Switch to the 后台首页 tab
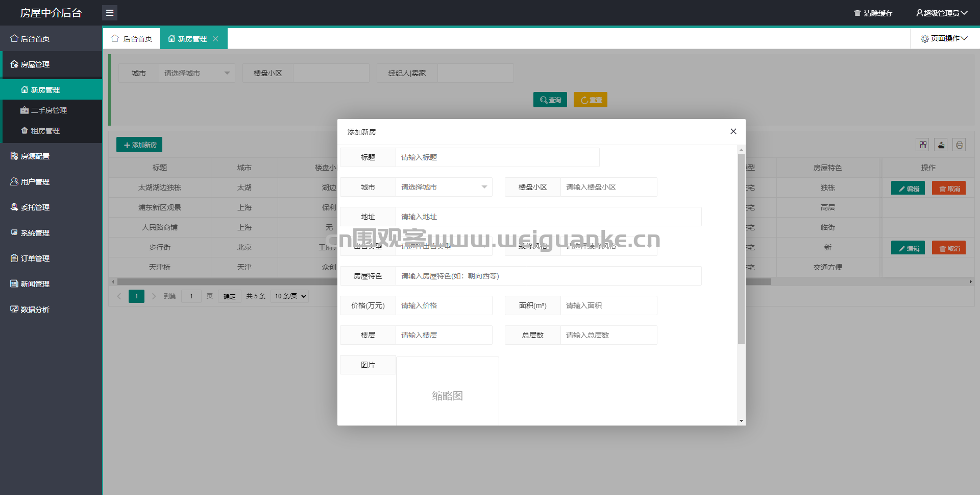Viewport: 980px width, 495px height. pyautogui.click(x=132, y=39)
